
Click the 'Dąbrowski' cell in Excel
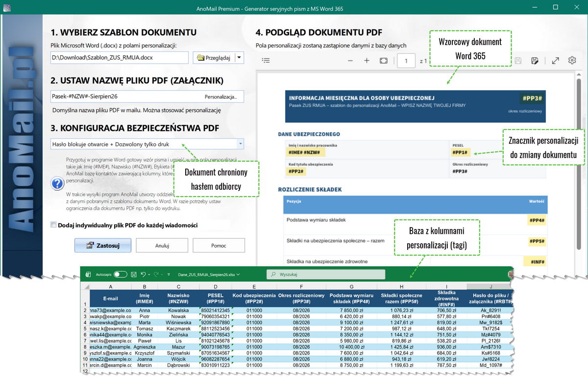[179, 365]
